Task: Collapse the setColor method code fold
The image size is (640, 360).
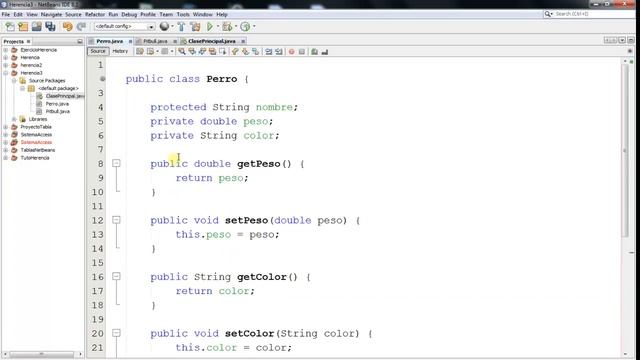Action: tap(116, 333)
